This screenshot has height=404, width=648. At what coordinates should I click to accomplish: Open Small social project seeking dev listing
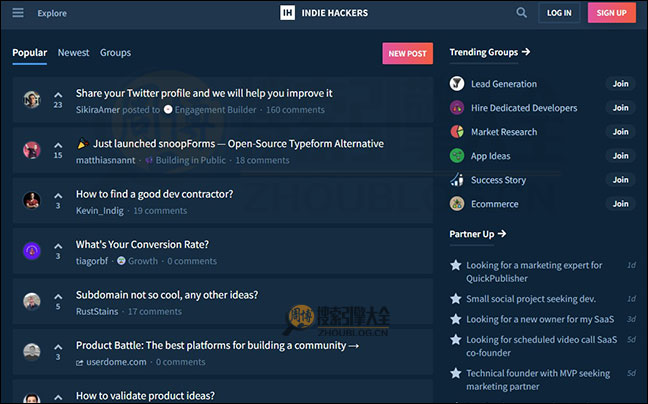pyautogui.click(x=531, y=299)
